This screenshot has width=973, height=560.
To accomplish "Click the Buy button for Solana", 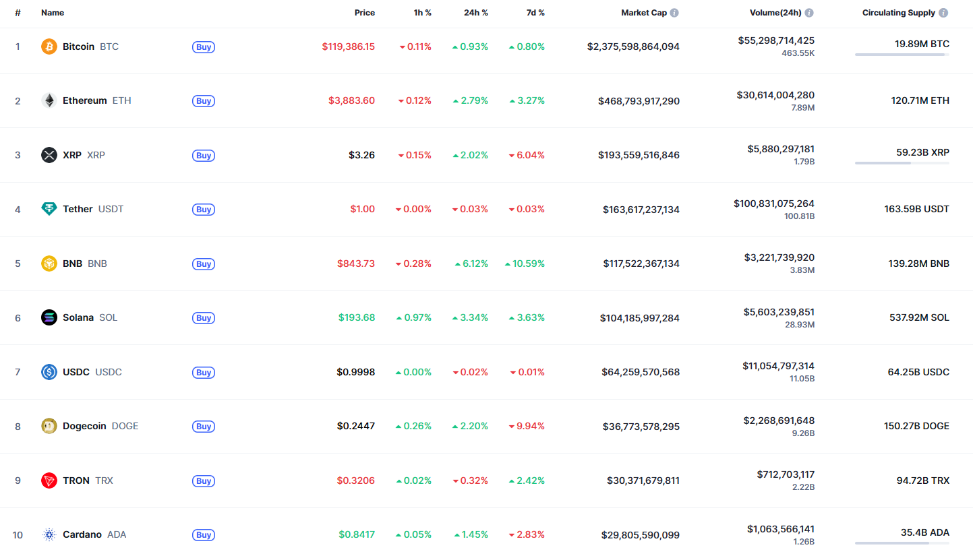I will [x=204, y=318].
